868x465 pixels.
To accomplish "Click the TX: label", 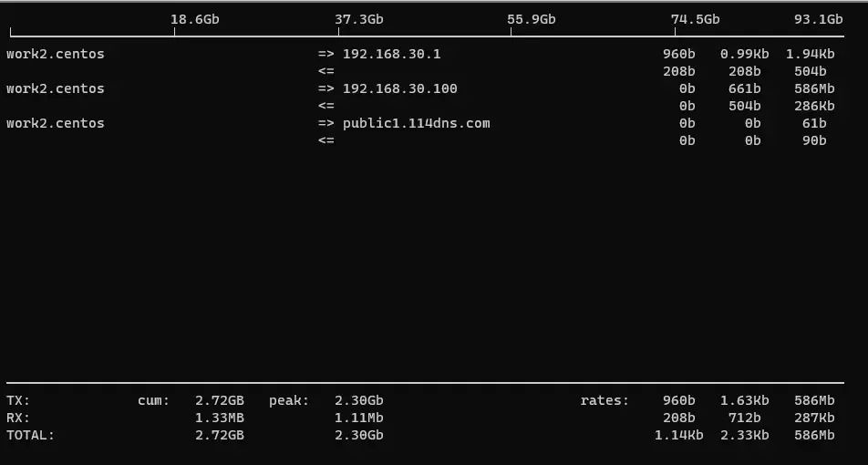I will [18, 401].
